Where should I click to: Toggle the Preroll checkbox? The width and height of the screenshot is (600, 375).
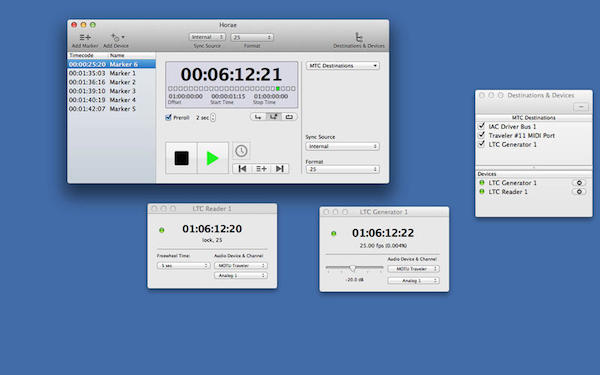[168, 117]
